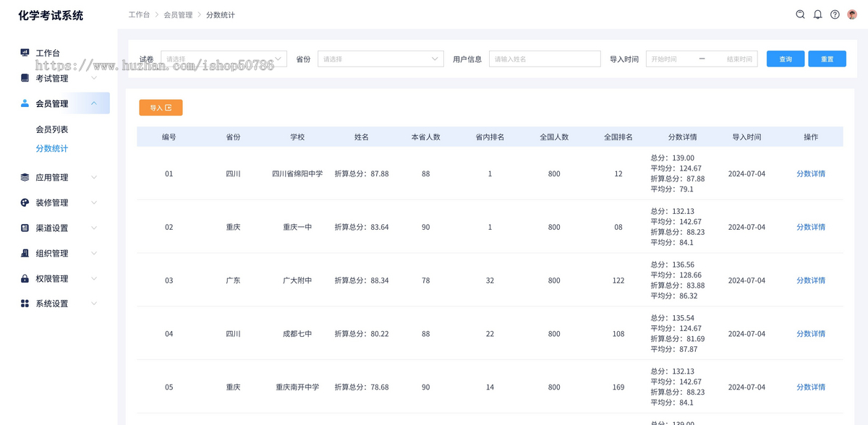The height and width of the screenshot is (425, 868).
Task: Click national rank 122 cell
Action: coord(618,280)
